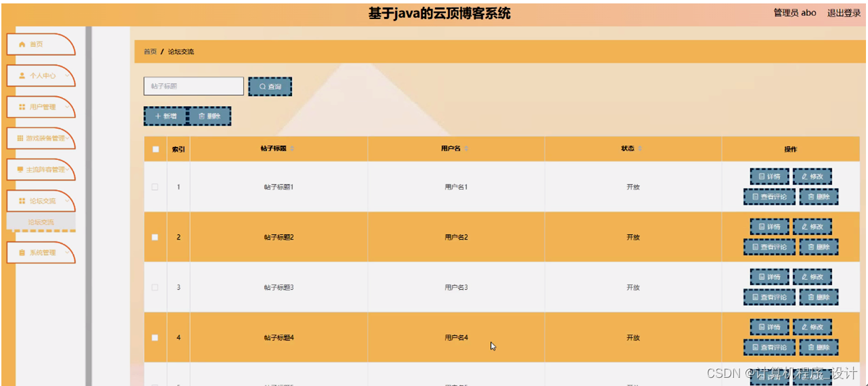Sort by 用户名 column arrows
This screenshot has width=868, height=386.
click(467, 148)
